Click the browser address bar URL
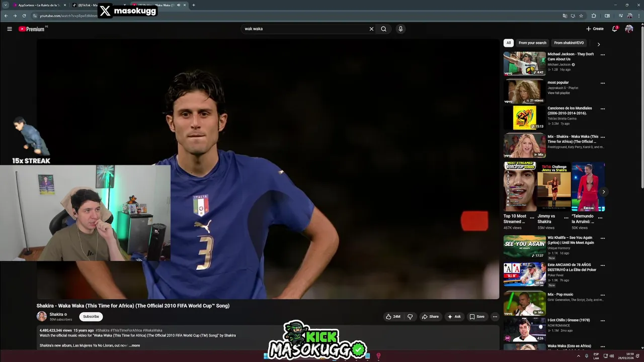644x362 pixels. (x=68, y=16)
